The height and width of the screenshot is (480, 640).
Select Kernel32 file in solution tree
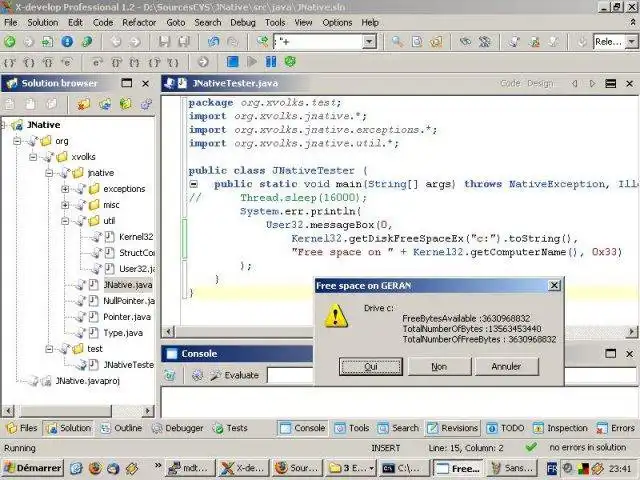(x=136, y=237)
